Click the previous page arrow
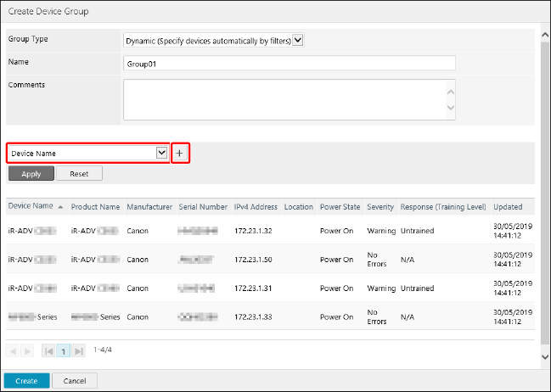The width and height of the screenshot is (551, 392). (x=14, y=350)
